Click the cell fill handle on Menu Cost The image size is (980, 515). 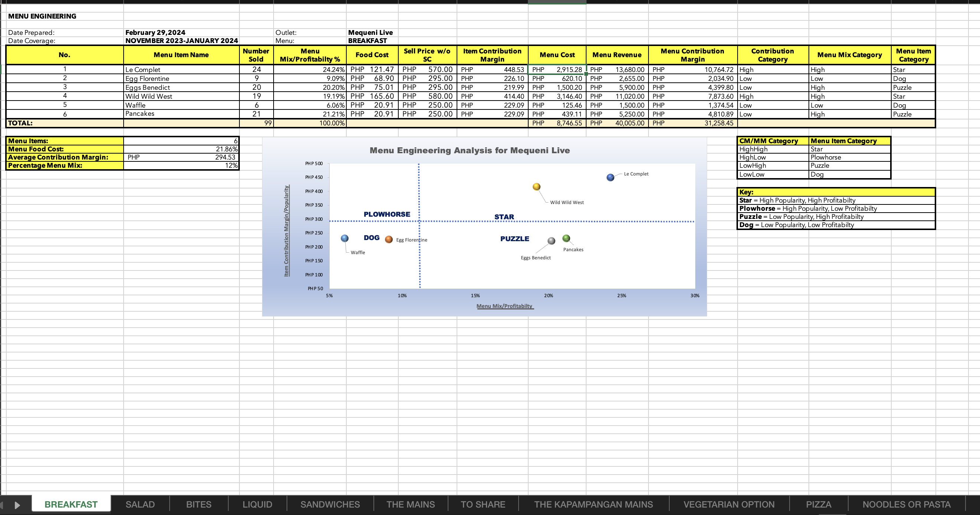tap(586, 74)
